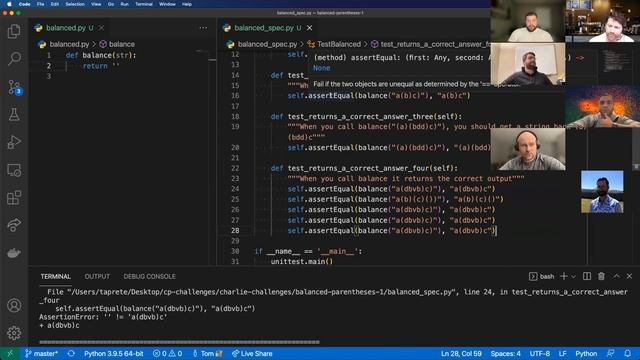Open the Accounts menu icon
Screen dimensions: 640x360
pyautogui.click(x=14, y=305)
